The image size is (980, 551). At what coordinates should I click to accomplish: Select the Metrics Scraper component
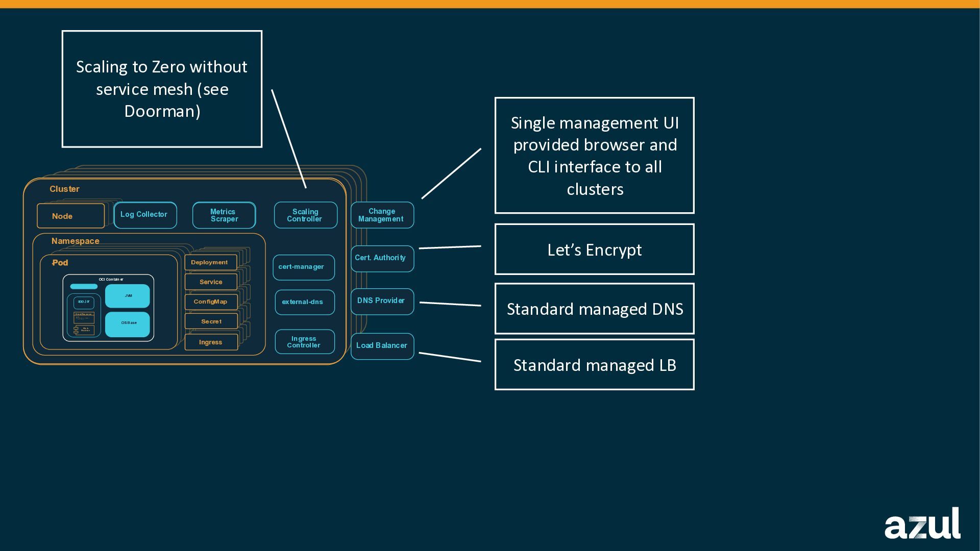point(224,215)
